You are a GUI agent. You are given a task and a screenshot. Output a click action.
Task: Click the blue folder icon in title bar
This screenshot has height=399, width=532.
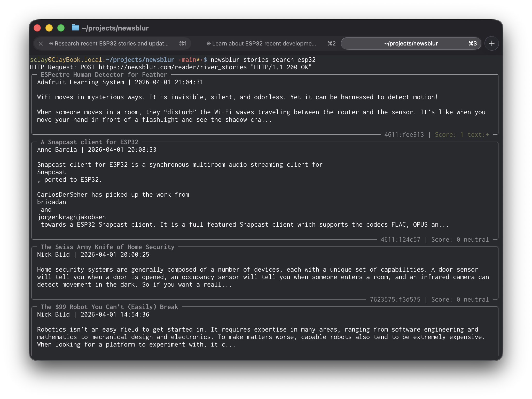tap(75, 28)
